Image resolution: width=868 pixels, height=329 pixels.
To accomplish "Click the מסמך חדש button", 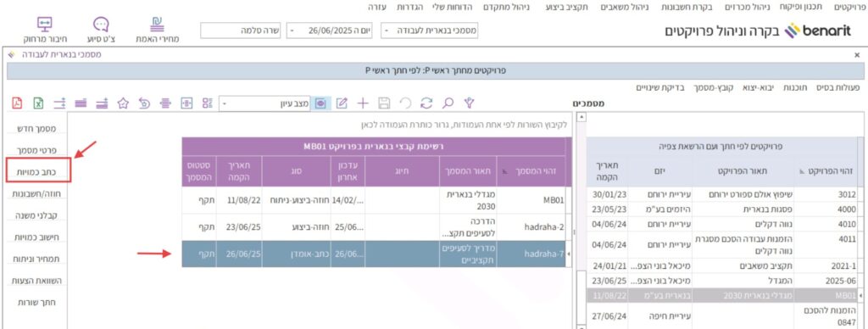I will point(39,129).
